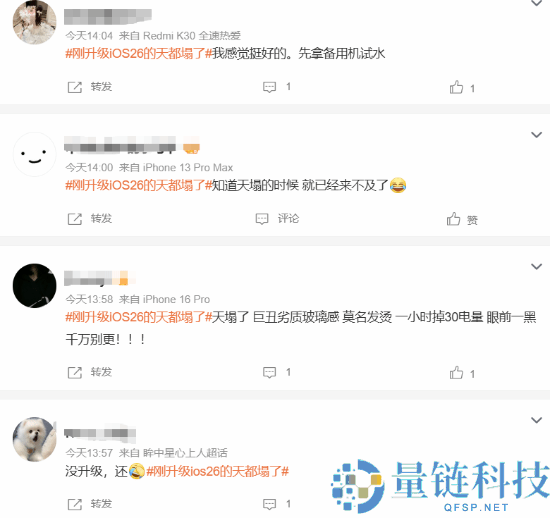
Task: Like the iPhone 13 Pro Max post
Action: point(462,219)
